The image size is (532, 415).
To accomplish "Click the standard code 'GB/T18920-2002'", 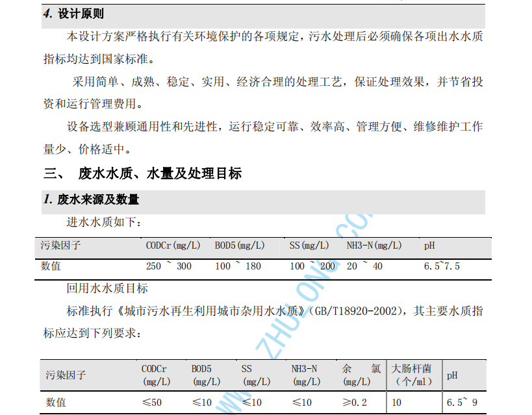I will point(356,311).
